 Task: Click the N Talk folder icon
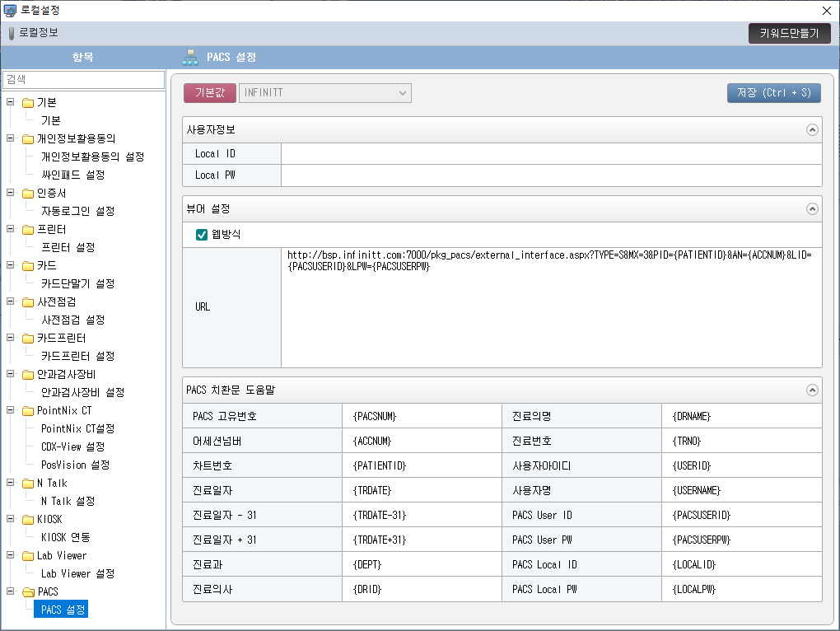28,484
